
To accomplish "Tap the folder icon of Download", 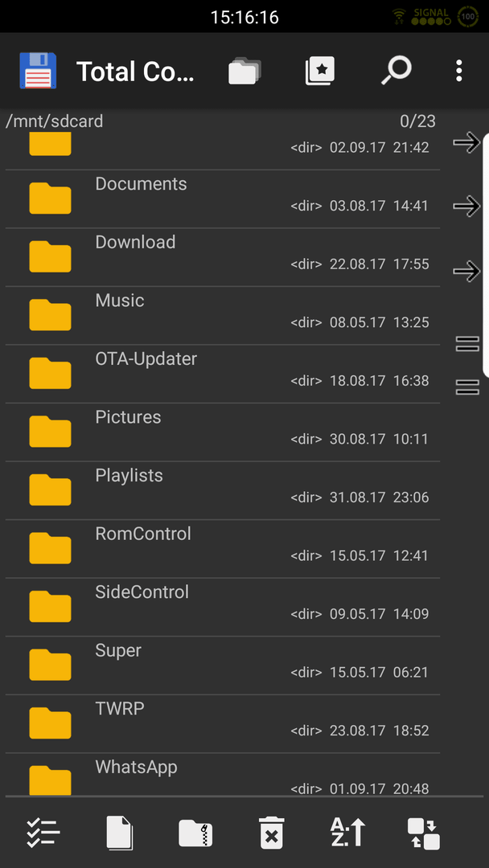I will (x=50, y=256).
